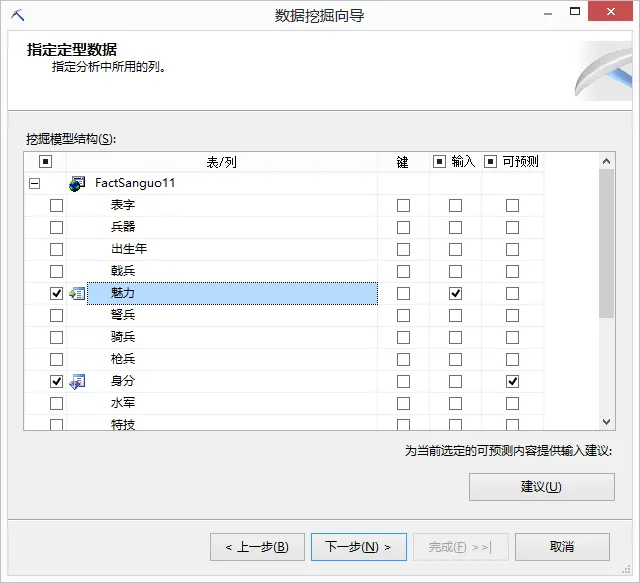This screenshot has width=640, height=583.
Task: Uncheck the row checkbox for 身分
Action: (x=56, y=382)
